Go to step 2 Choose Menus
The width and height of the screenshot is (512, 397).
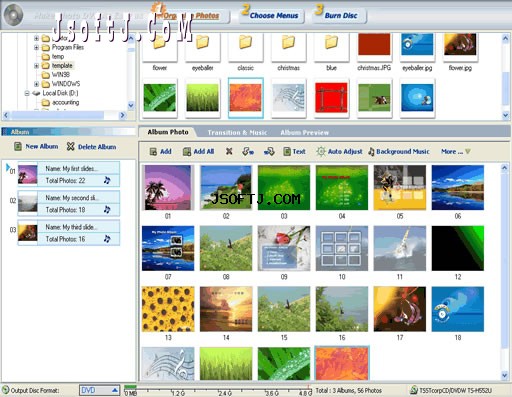272,15
